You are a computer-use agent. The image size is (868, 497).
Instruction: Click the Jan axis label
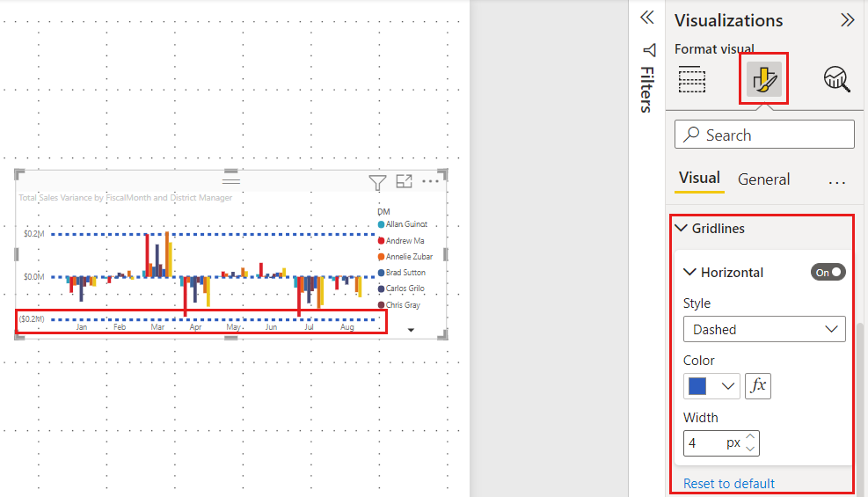coord(82,327)
